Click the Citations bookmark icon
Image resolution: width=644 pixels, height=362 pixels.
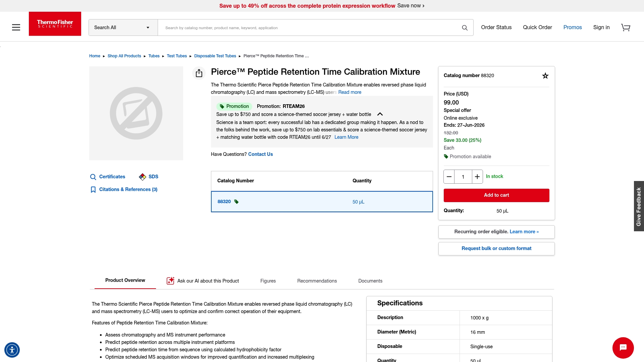coord(93,190)
